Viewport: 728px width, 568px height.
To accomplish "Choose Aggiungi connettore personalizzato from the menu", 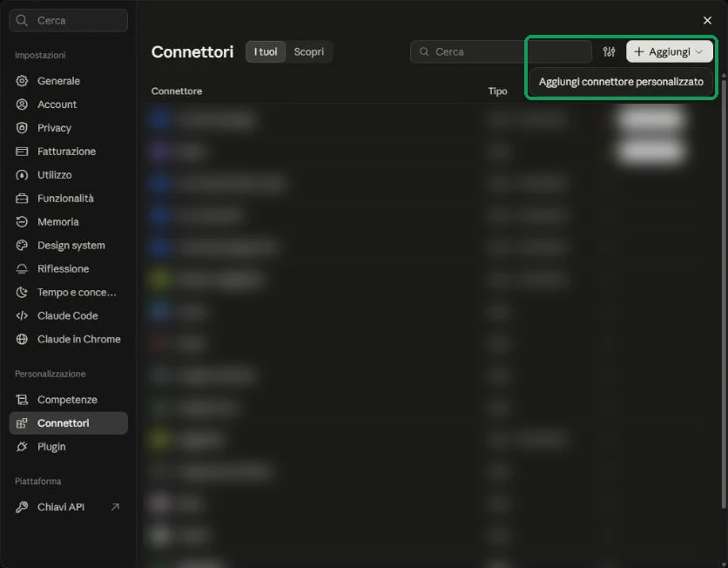I will (621, 82).
